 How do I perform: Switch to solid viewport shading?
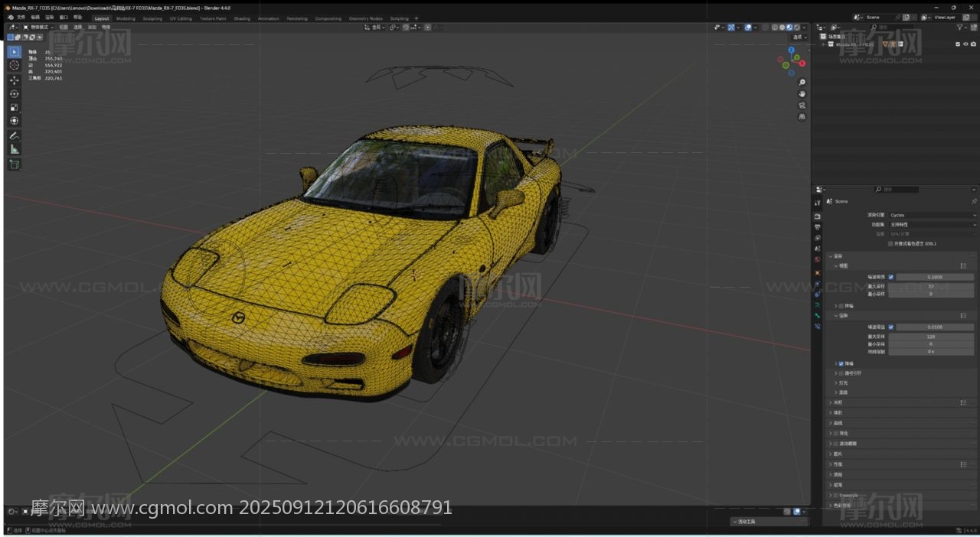[x=782, y=28]
